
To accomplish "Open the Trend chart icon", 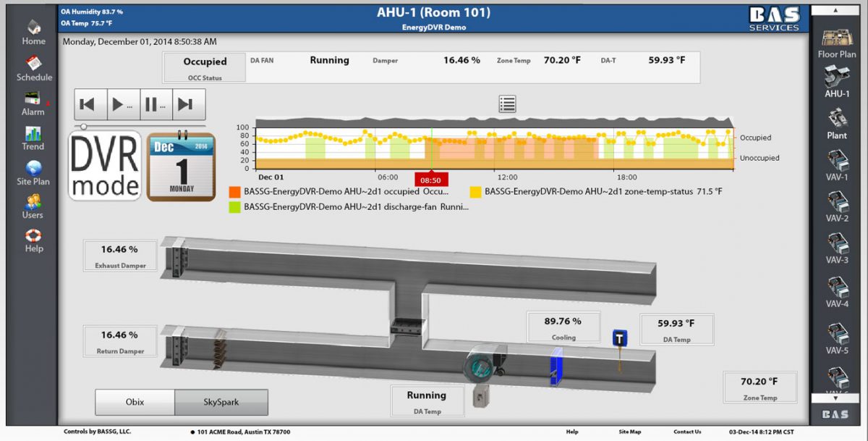I will pos(33,133).
